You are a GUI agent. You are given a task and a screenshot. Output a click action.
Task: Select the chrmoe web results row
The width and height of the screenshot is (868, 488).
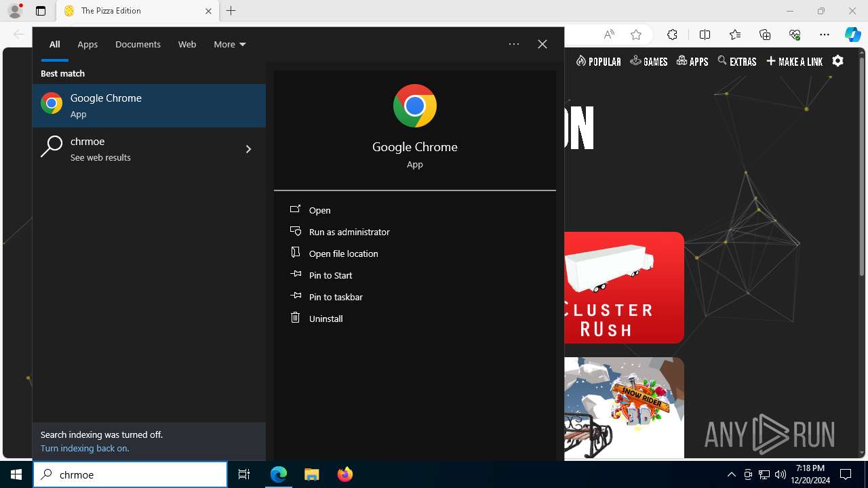[x=149, y=148]
